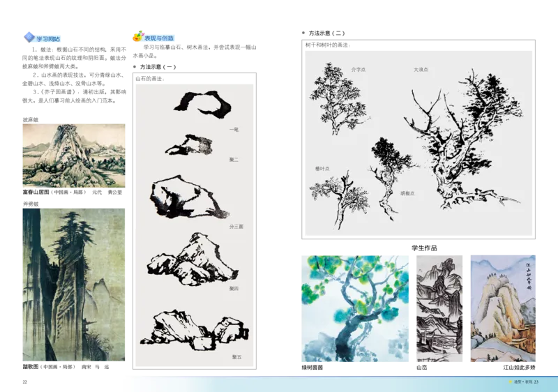
Task: Open the tall cliff and pine painting
Action: (75, 284)
